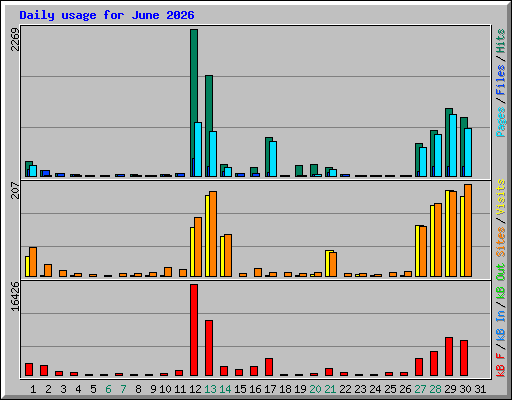Click day 6 weekend label on x-axis
This screenshot has height=400, width=512.
tap(108, 389)
